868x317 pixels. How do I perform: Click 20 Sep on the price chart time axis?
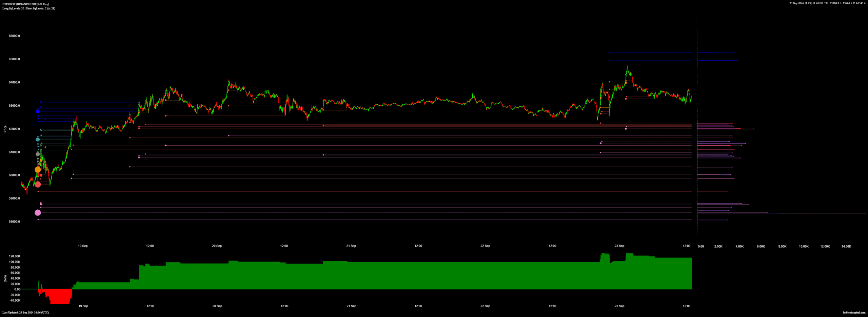(x=217, y=246)
